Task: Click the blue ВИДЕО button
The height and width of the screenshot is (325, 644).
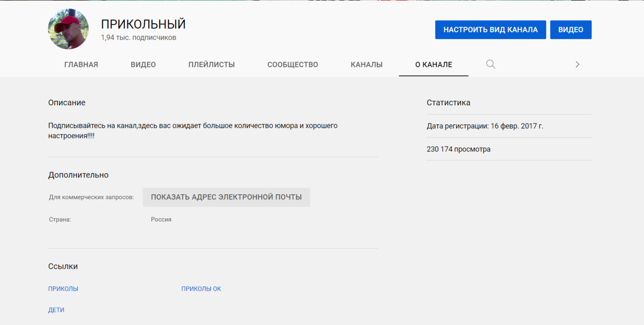Action: [x=570, y=30]
